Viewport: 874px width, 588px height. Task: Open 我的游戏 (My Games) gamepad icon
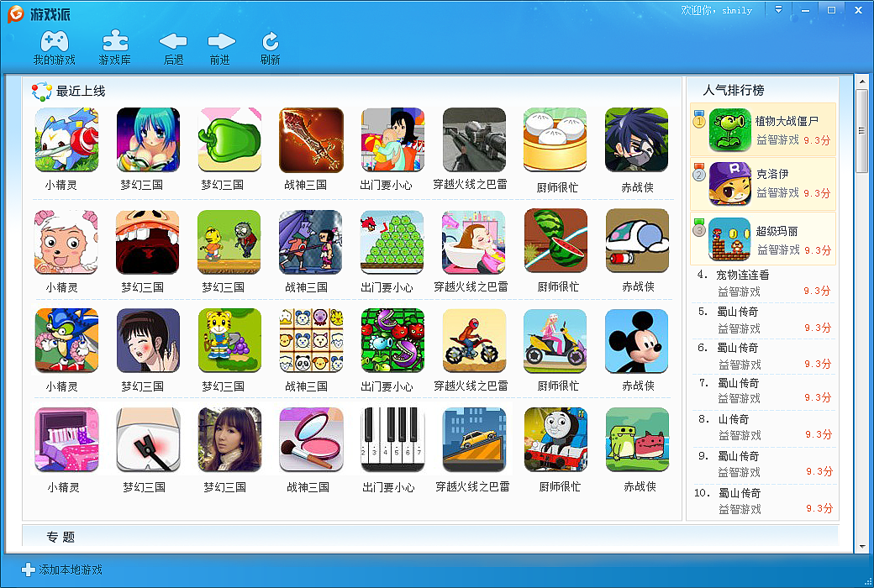point(54,48)
